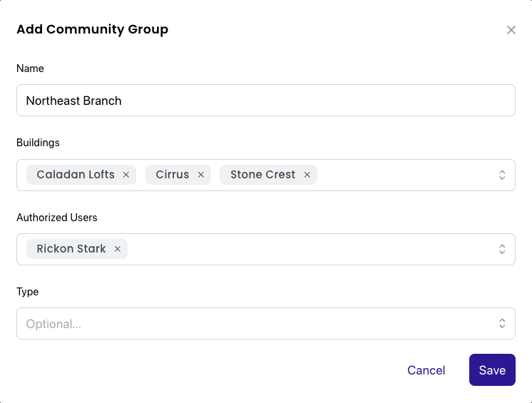Cancel adding the community group
This screenshot has height=403, width=532.
[426, 370]
